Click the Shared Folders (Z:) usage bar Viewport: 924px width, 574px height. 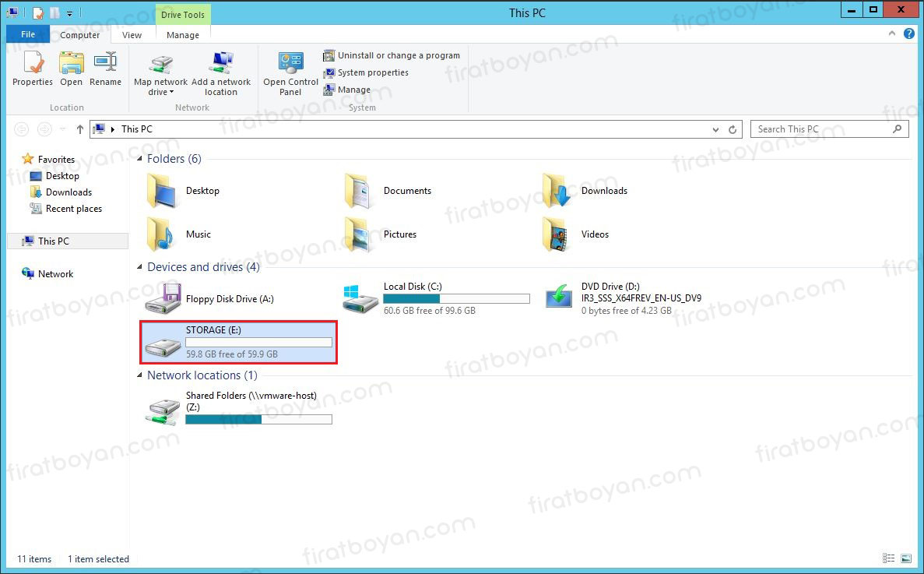(x=258, y=420)
